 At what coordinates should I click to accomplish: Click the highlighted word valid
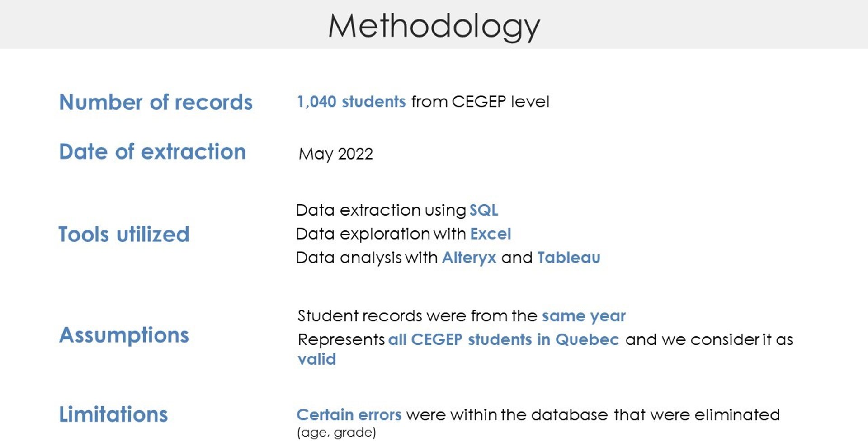point(316,359)
